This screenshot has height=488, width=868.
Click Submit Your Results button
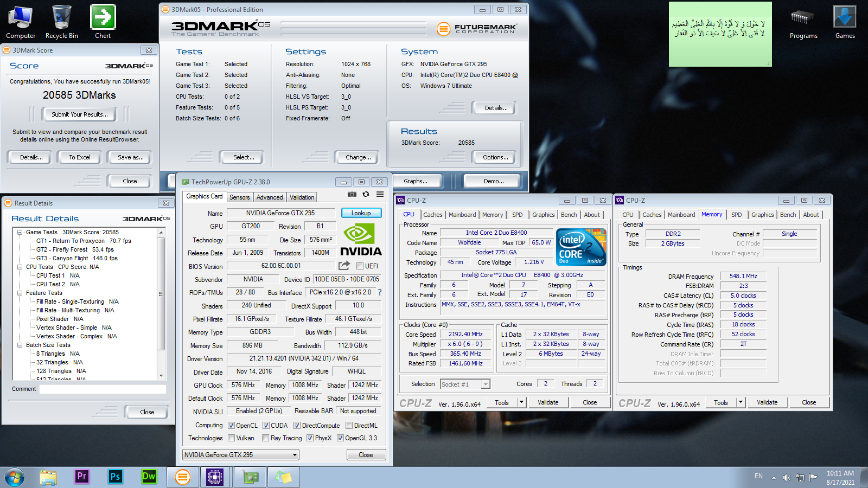click(80, 114)
